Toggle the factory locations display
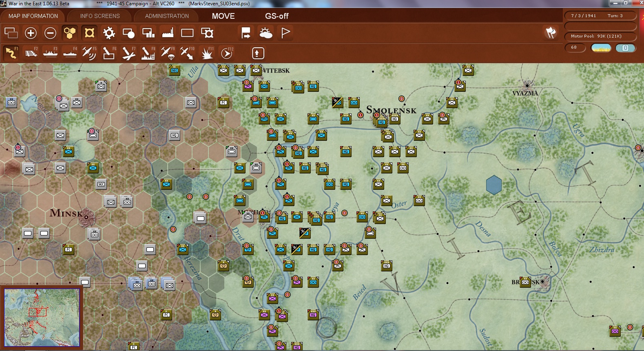The width and height of the screenshot is (644, 351). tap(168, 33)
